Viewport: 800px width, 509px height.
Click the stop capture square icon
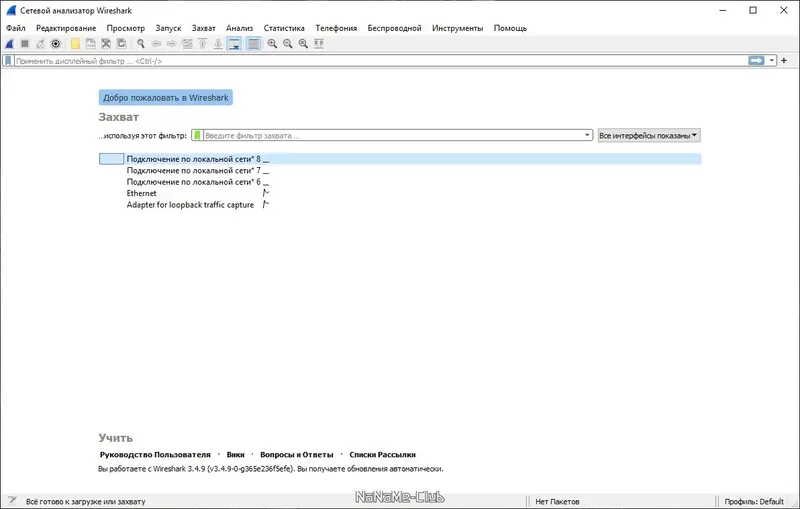(24, 44)
